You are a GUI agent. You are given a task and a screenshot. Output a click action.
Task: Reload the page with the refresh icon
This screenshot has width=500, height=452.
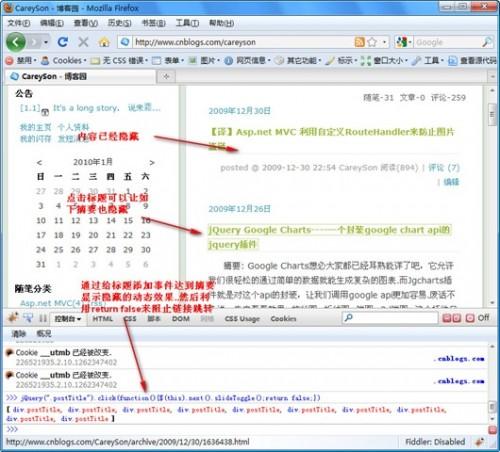coord(63,42)
